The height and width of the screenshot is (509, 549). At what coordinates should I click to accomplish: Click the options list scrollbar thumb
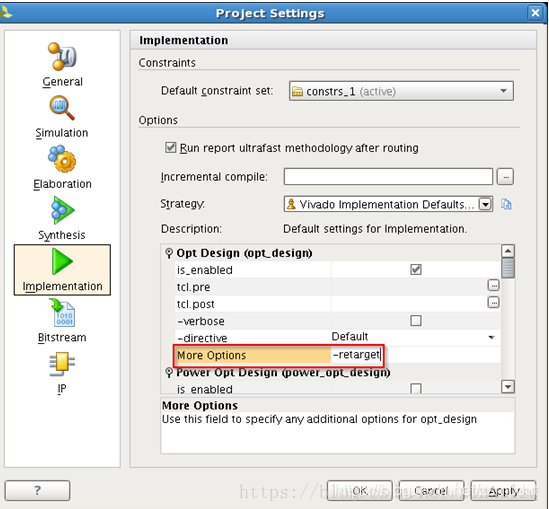tap(508, 268)
